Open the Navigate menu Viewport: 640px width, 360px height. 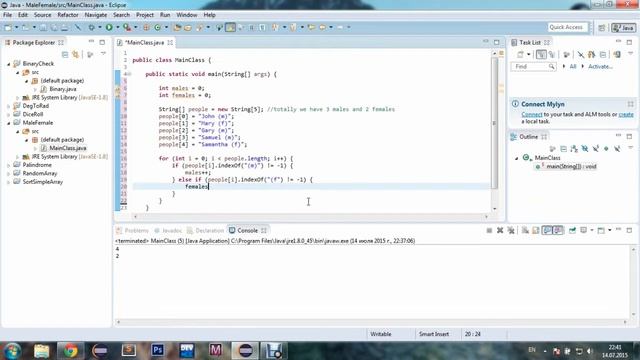point(96,15)
